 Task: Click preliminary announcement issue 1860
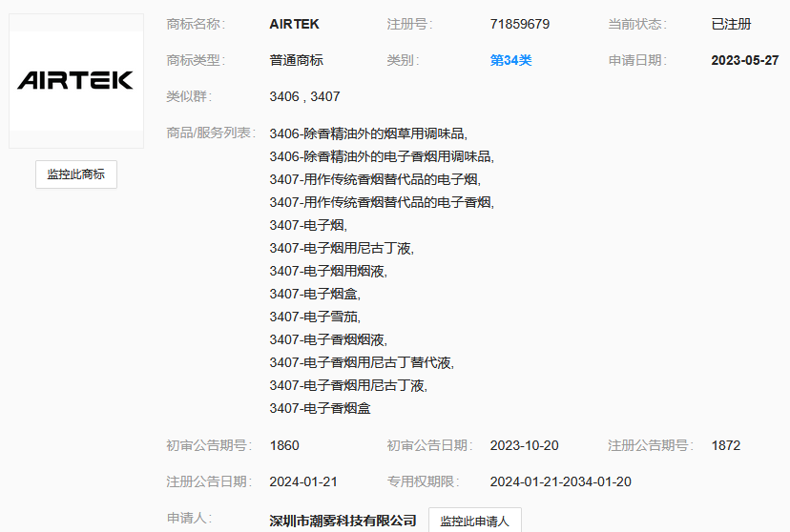coord(284,445)
